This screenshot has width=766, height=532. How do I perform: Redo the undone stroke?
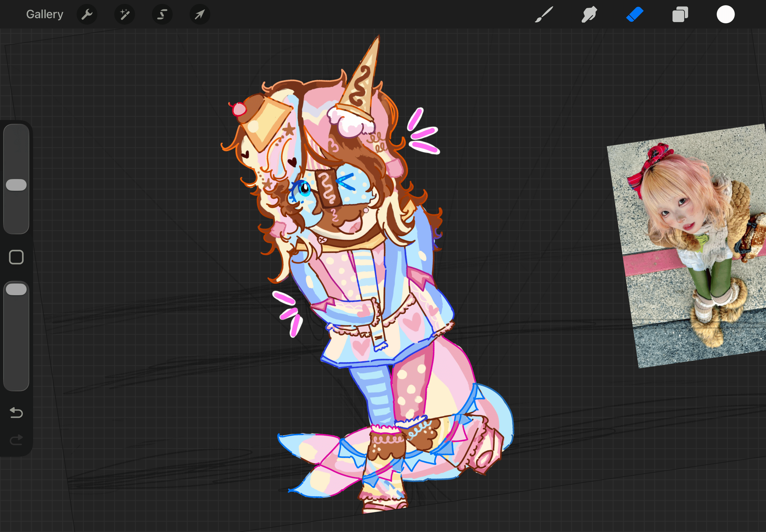coord(16,440)
